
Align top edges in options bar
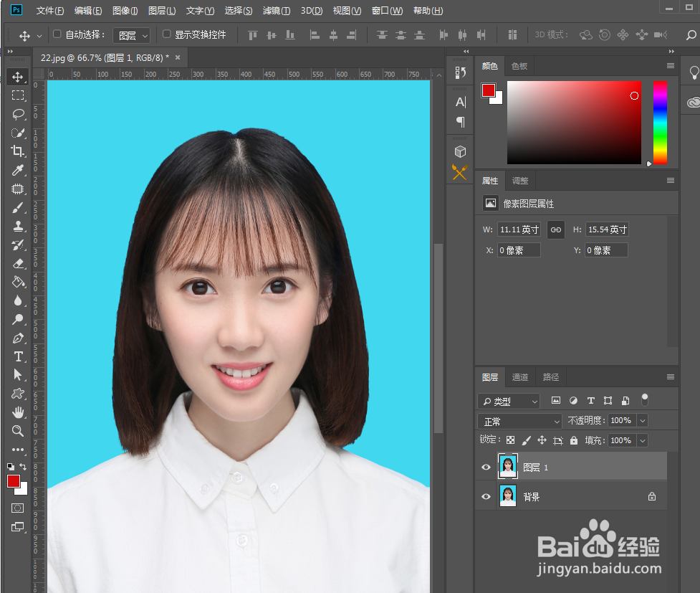[x=253, y=35]
